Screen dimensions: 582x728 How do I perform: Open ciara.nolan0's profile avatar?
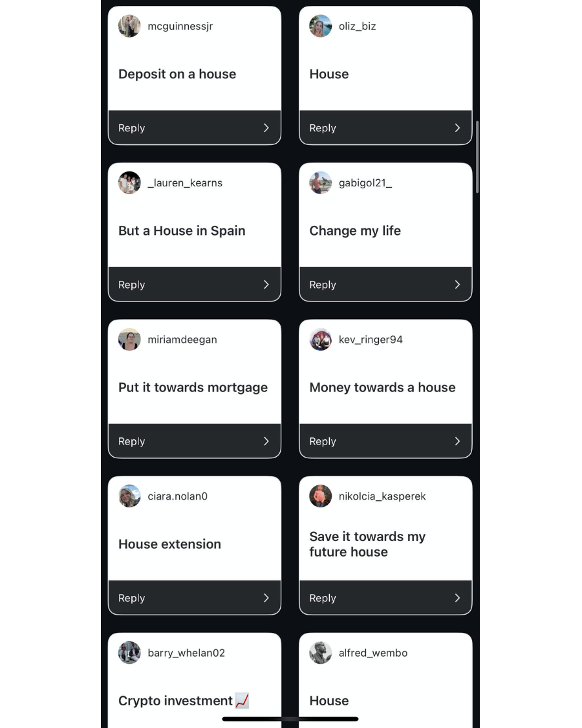(129, 496)
